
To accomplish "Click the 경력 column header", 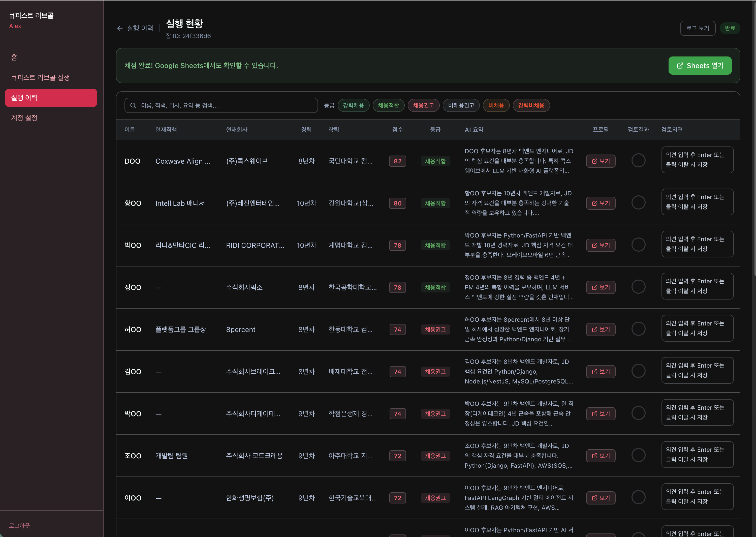I will point(306,130).
